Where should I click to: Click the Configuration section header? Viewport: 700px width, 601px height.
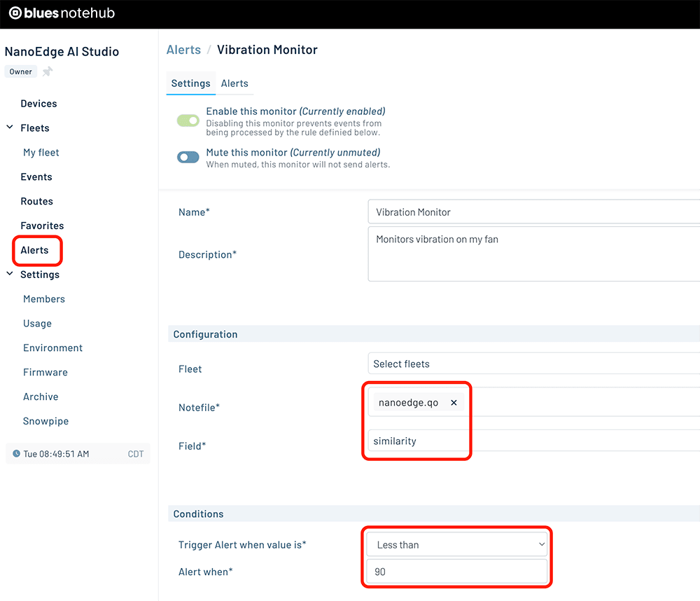click(434, 334)
